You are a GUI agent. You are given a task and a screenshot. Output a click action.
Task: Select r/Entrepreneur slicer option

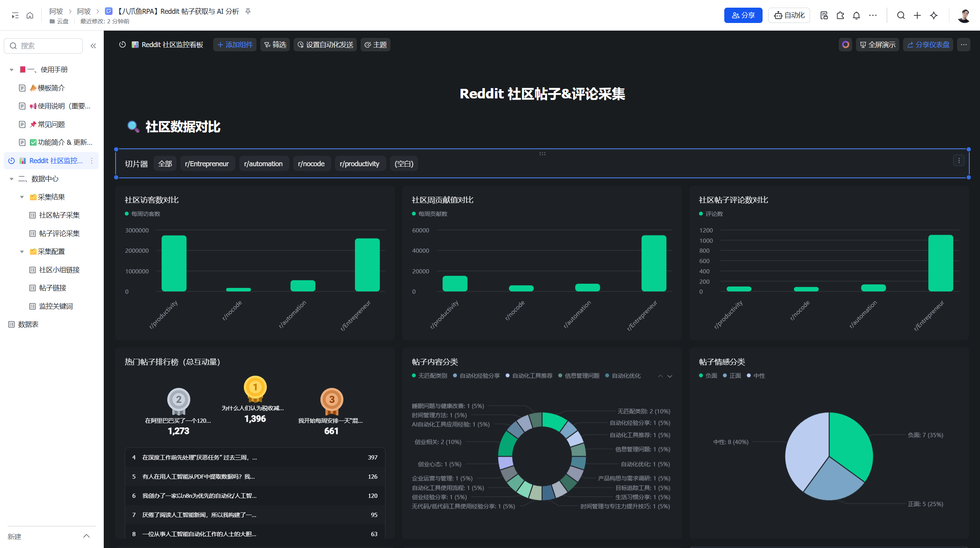(207, 164)
